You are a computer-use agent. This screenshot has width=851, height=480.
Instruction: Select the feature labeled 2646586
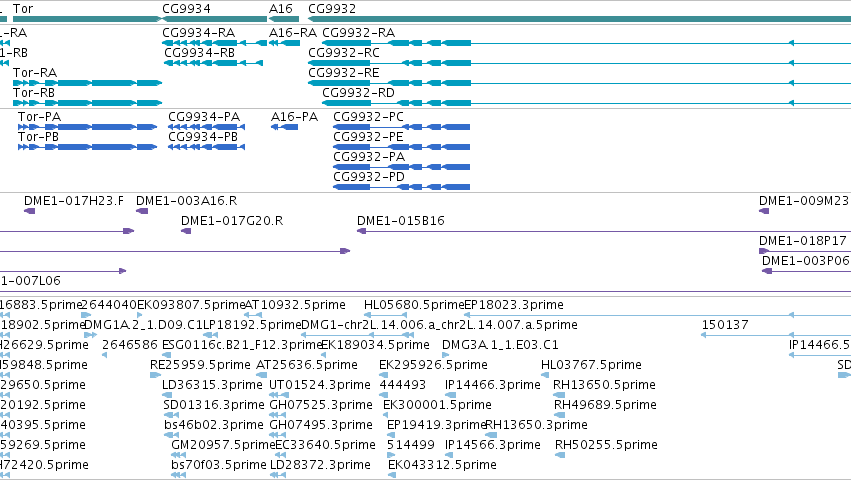130,345
